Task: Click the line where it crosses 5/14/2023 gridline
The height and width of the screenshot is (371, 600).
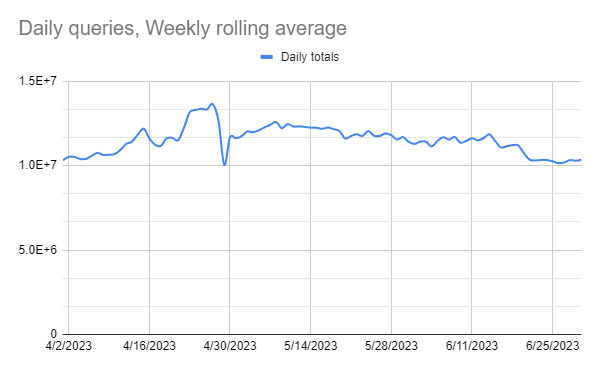Action: [310, 127]
